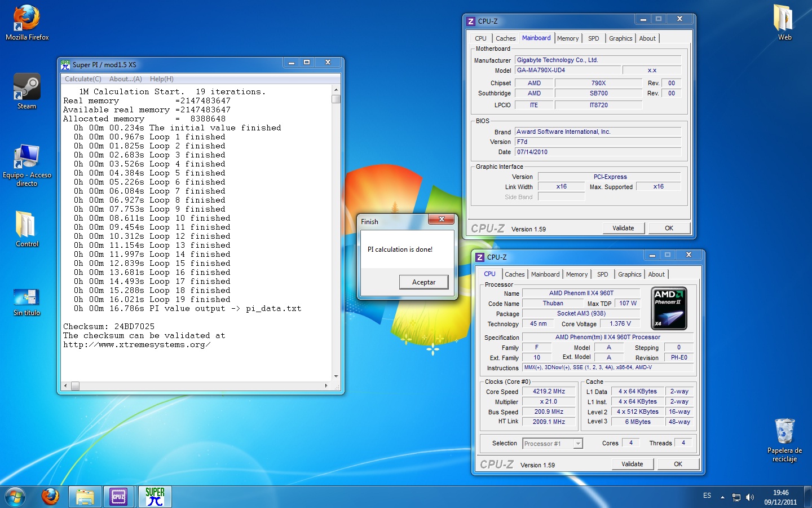Click Validate in the processor CPU-Z window
Viewport: 812px width, 508px height.
[x=632, y=464]
